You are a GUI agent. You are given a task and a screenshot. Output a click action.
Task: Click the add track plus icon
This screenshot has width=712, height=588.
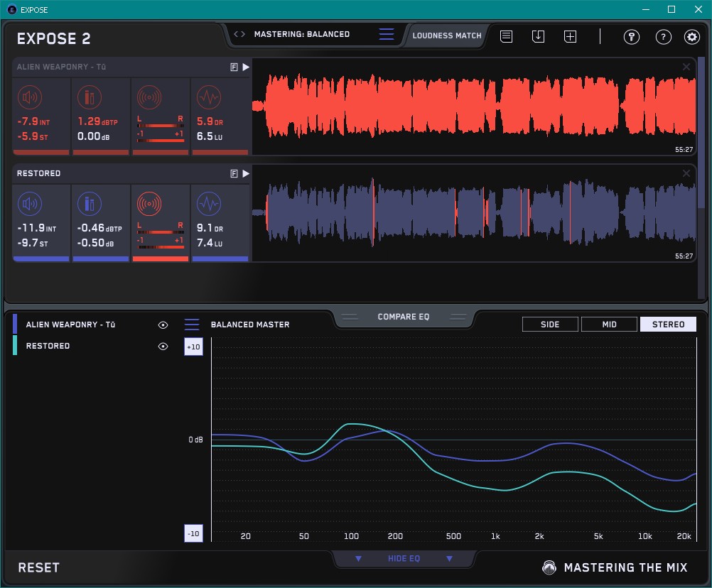click(x=570, y=36)
